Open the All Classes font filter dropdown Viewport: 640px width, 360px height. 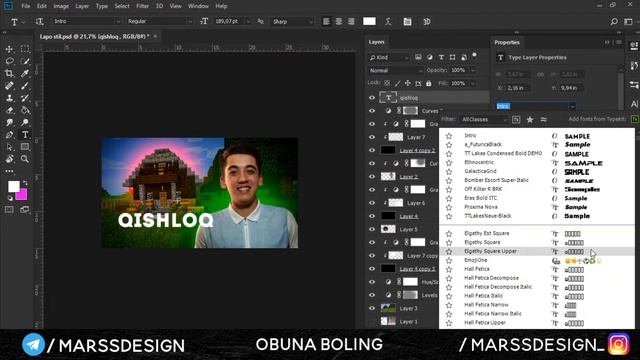[x=484, y=120]
